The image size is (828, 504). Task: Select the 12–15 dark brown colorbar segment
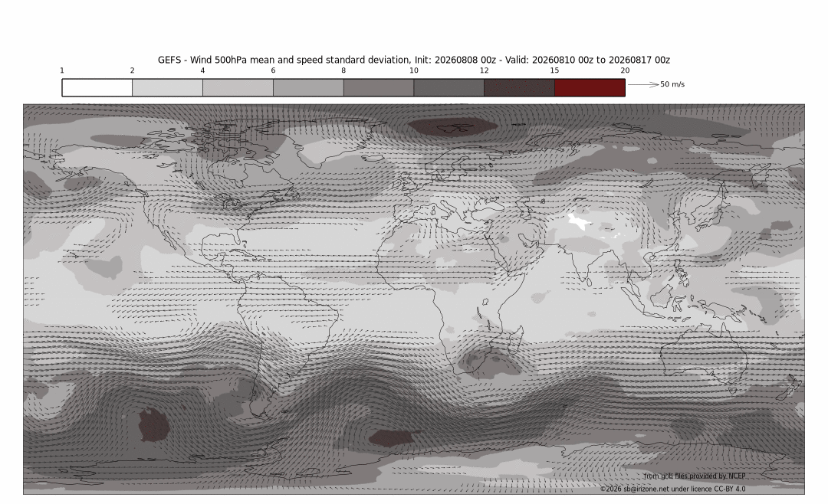520,87
